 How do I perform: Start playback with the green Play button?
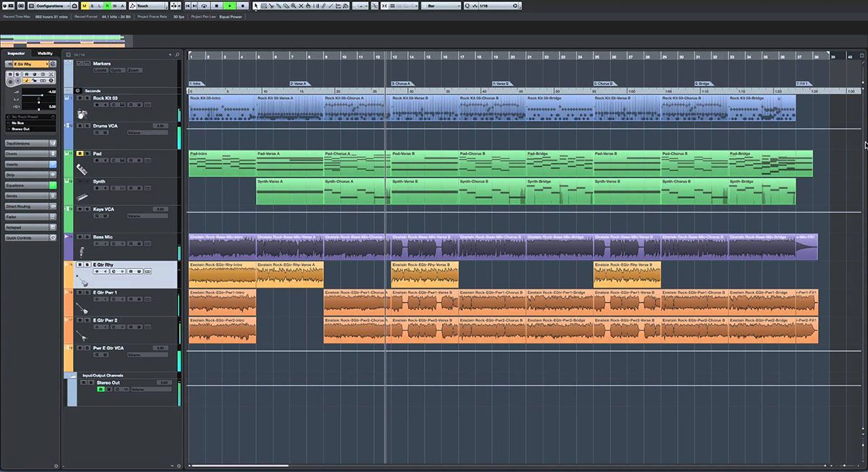(230, 5)
